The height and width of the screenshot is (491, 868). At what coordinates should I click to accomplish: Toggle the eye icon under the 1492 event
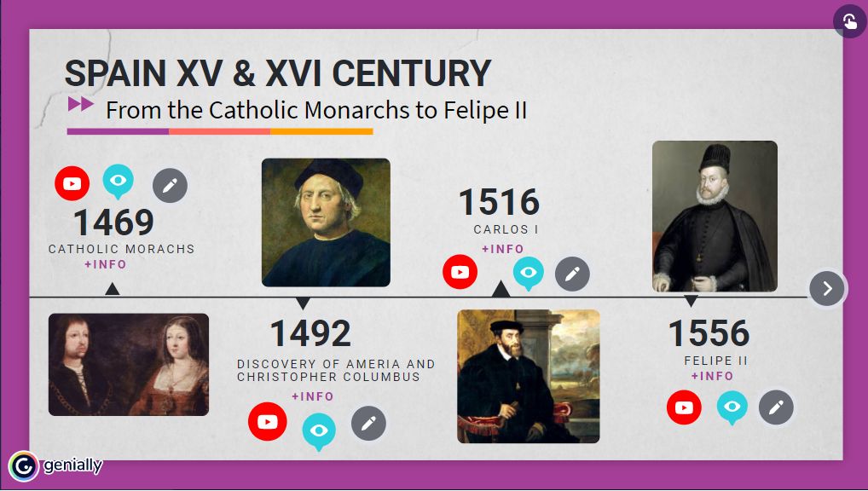coord(318,430)
